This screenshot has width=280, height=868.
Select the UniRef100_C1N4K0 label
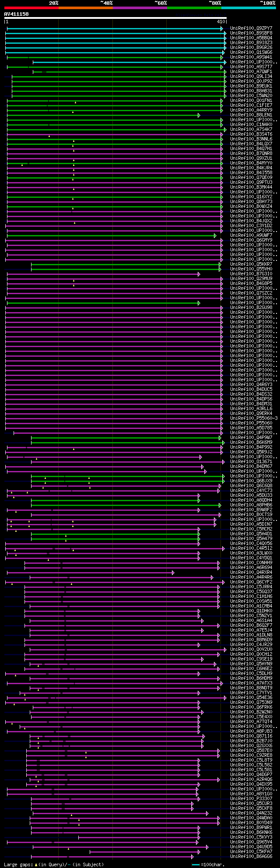251,125
